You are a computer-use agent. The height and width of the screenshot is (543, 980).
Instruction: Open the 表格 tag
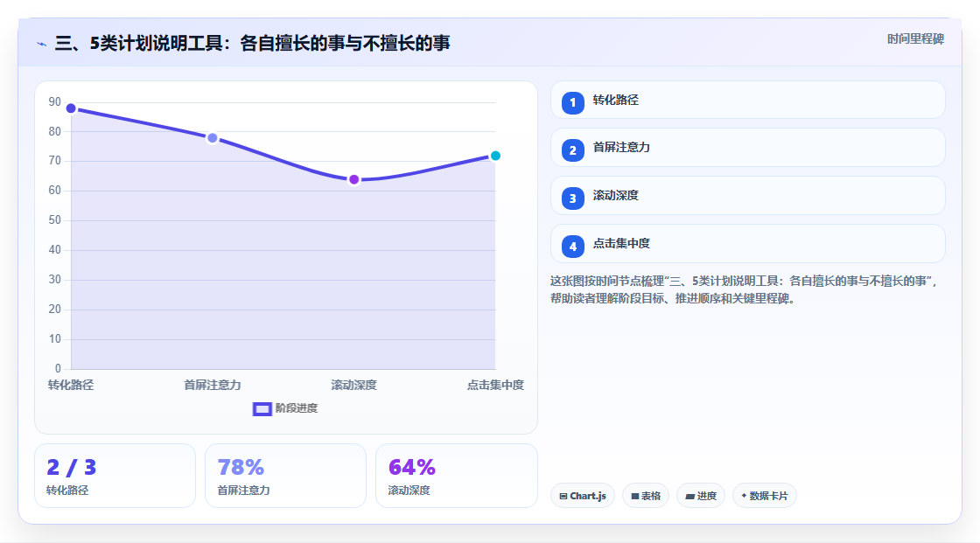[x=646, y=496]
